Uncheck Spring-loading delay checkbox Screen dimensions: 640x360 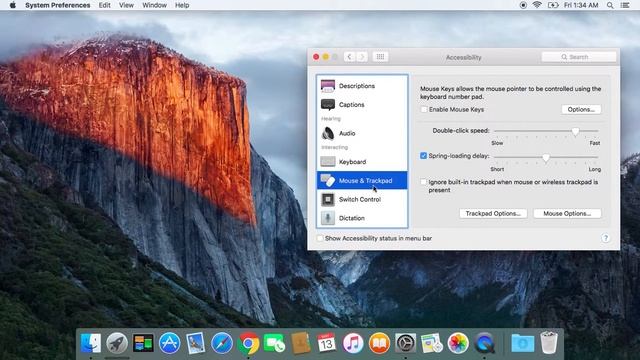pyautogui.click(x=423, y=156)
